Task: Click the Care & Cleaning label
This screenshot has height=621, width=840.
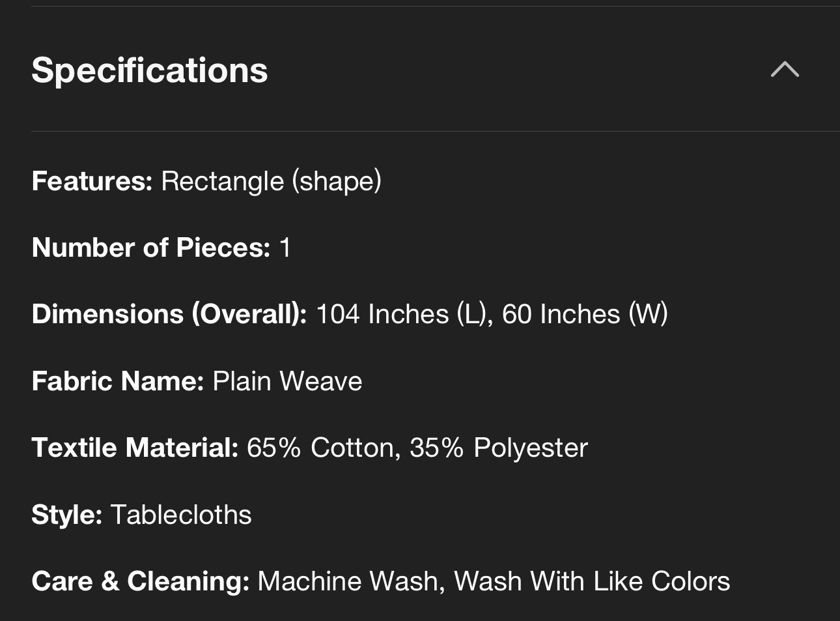Action: pos(141,581)
